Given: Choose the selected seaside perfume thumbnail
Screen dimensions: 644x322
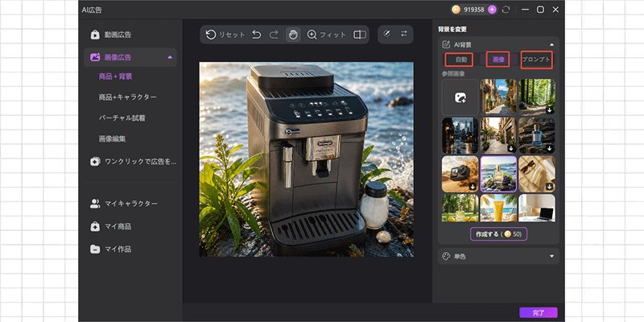Looking at the screenshot, I should click(x=498, y=174).
